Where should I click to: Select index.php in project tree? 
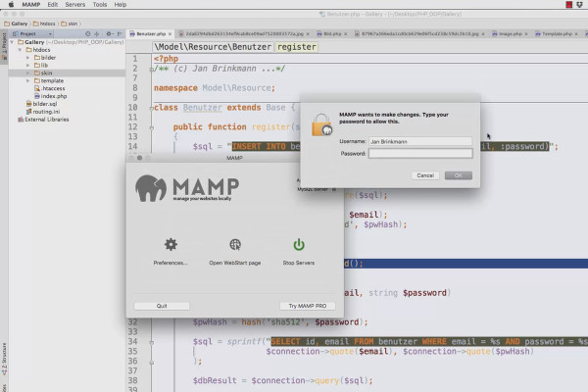[x=50, y=96]
